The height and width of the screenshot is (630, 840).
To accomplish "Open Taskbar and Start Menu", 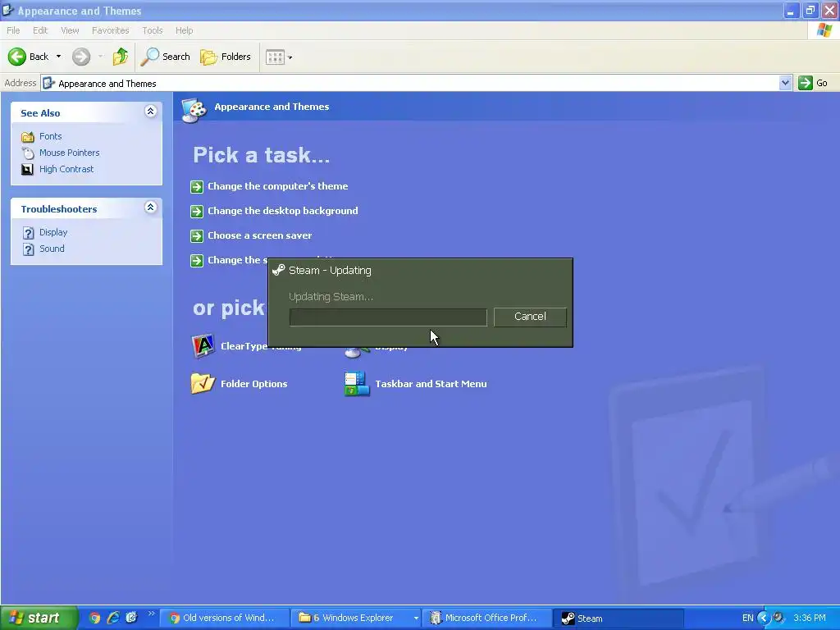I will point(431,384).
